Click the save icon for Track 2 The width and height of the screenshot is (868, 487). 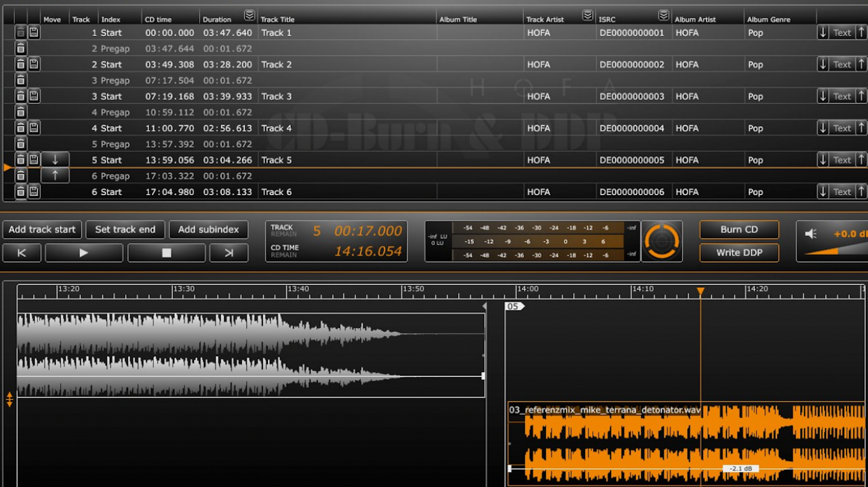click(x=34, y=65)
